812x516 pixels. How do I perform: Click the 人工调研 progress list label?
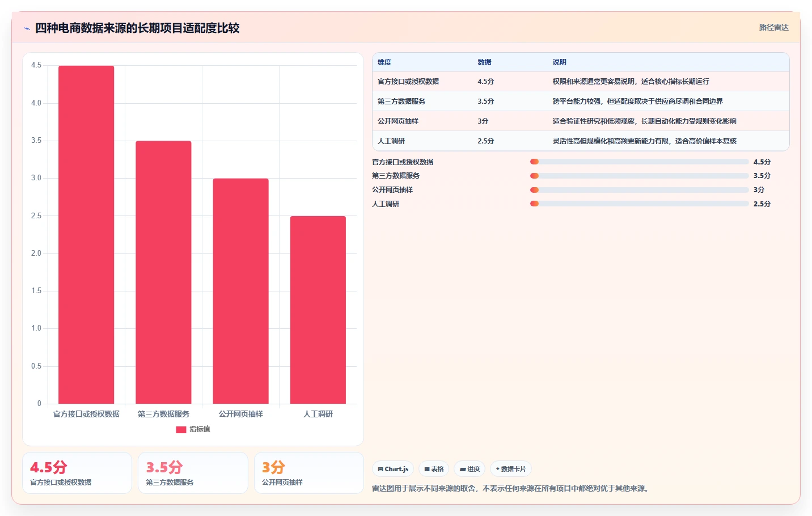pos(386,204)
